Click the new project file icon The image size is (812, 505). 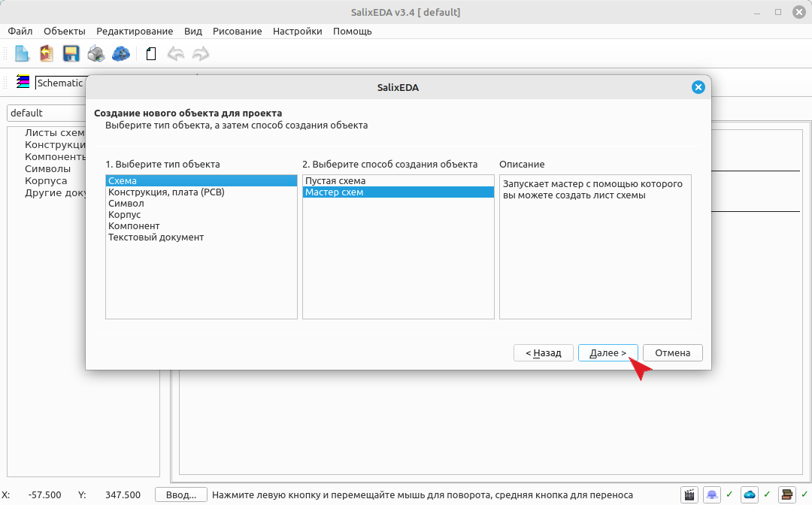pyautogui.click(x=22, y=53)
